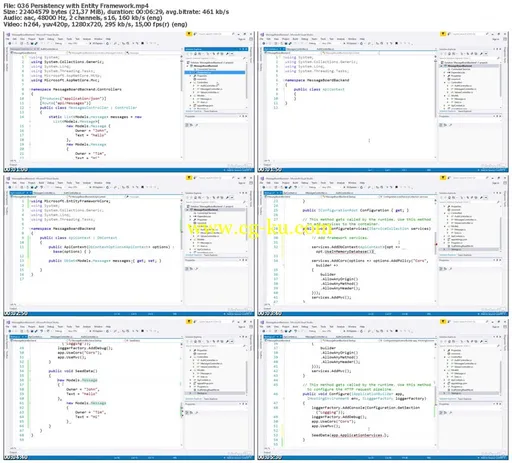The width and height of the screenshot is (512, 463).
Task: Click yellow feedback flag in MessagesController frame
Action: click(189, 34)
